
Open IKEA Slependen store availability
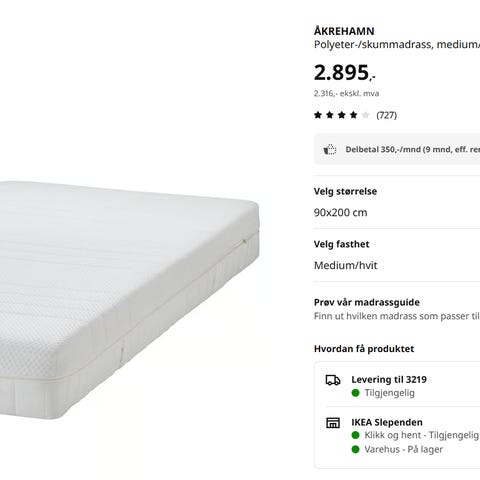click(x=387, y=422)
